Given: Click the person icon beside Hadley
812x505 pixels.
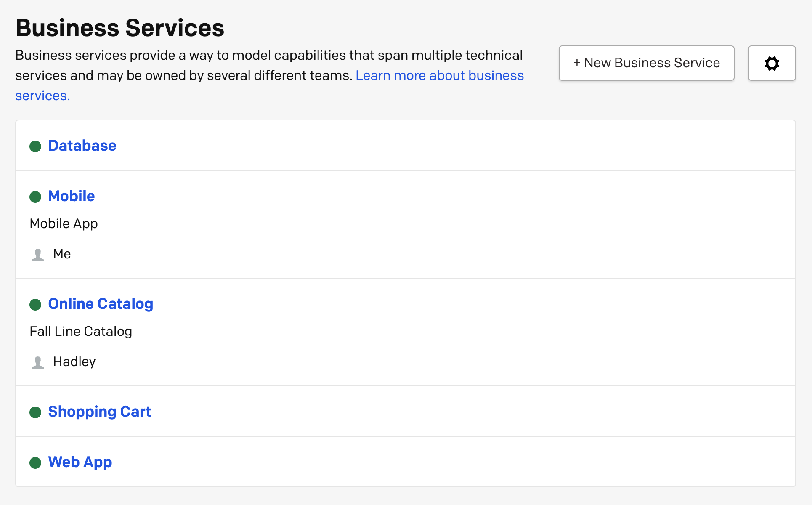Looking at the screenshot, I should (38, 362).
